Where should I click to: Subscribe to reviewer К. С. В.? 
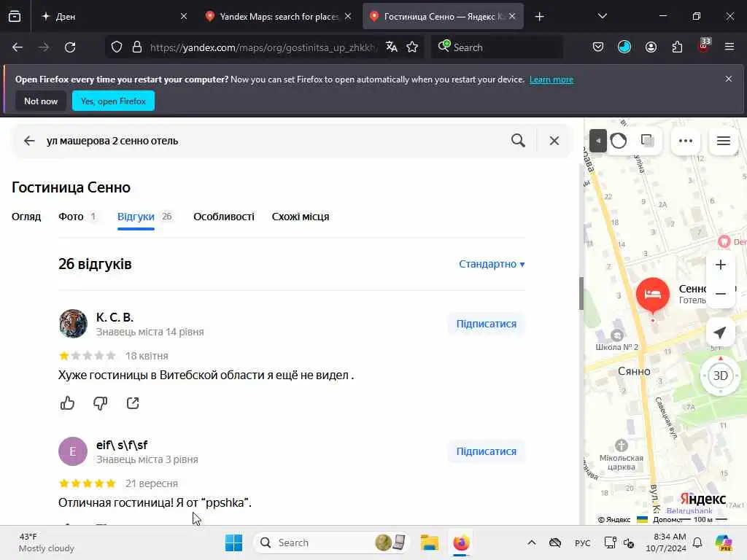coord(487,324)
